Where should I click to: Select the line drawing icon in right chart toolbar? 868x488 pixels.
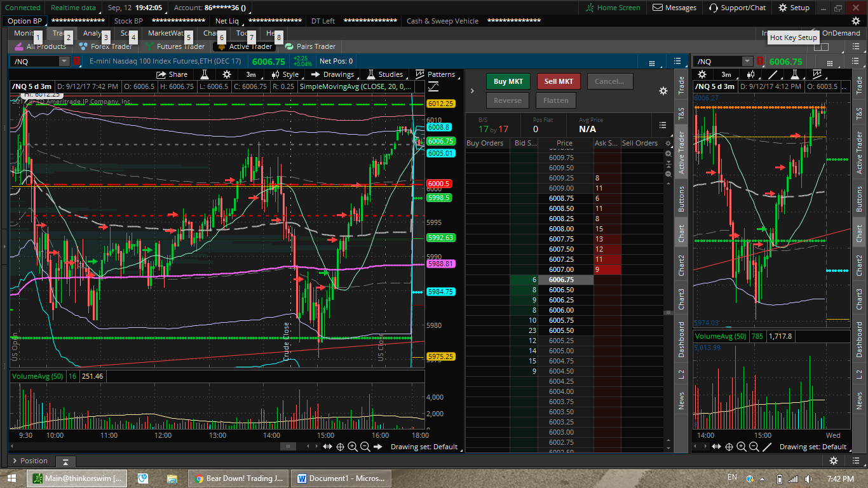(x=773, y=74)
